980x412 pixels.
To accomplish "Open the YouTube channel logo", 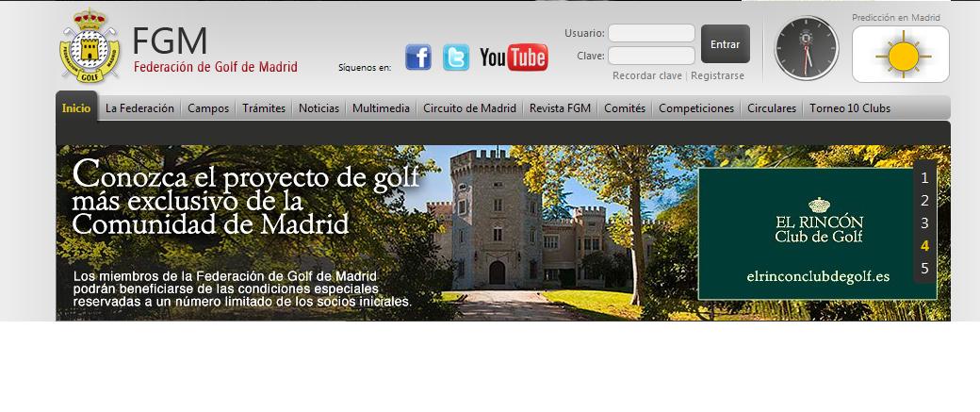I will coord(514,57).
